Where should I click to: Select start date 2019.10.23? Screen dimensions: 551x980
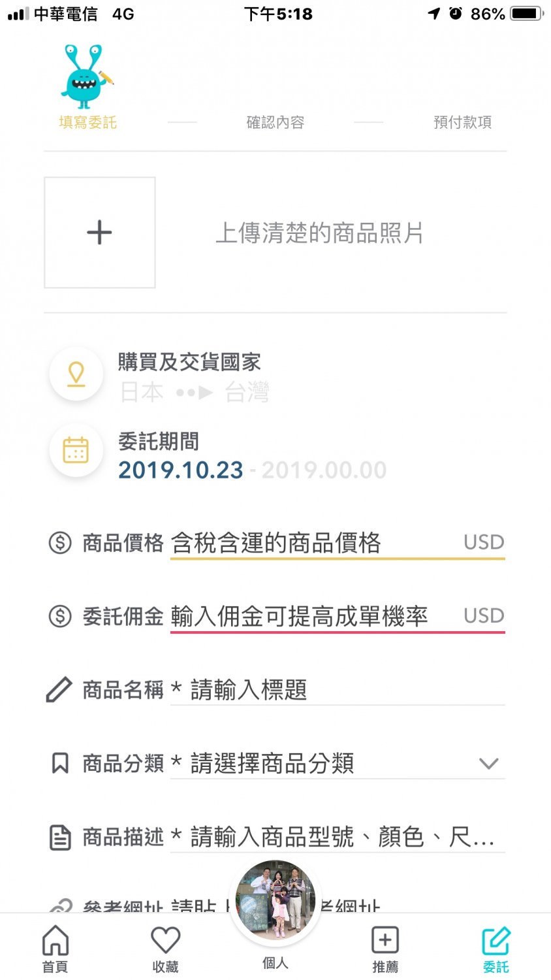click(181, 470)
